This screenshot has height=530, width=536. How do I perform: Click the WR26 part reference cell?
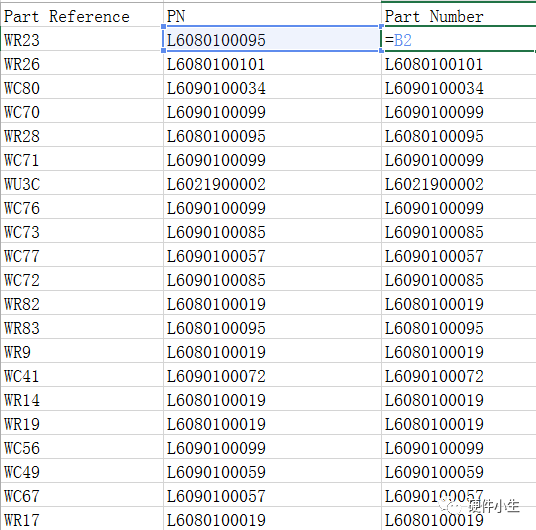click(82, 63)
